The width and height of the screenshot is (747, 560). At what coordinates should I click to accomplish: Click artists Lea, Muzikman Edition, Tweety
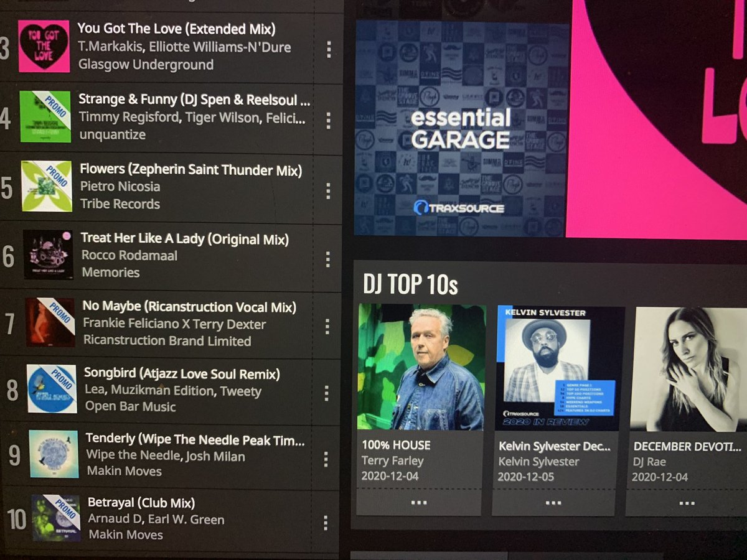coord(173,391)
